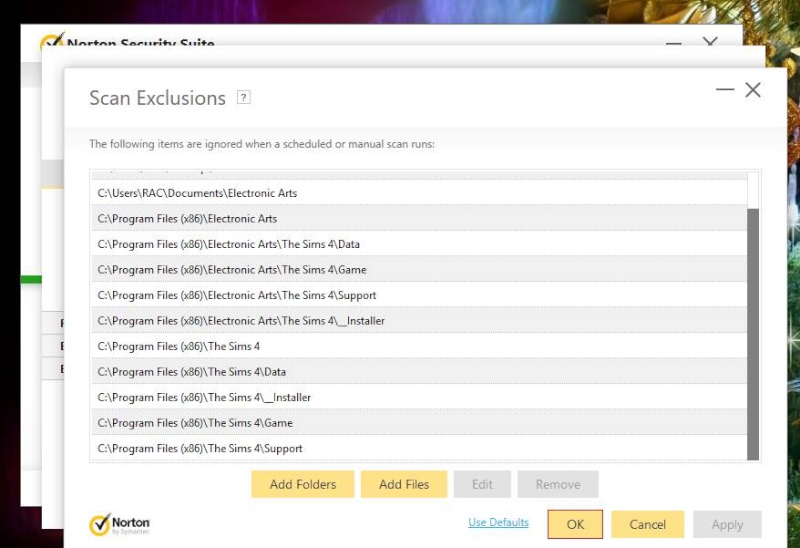Select Program Files (x86)\The Sims 4\Support entry

click(x=419, y=448)
